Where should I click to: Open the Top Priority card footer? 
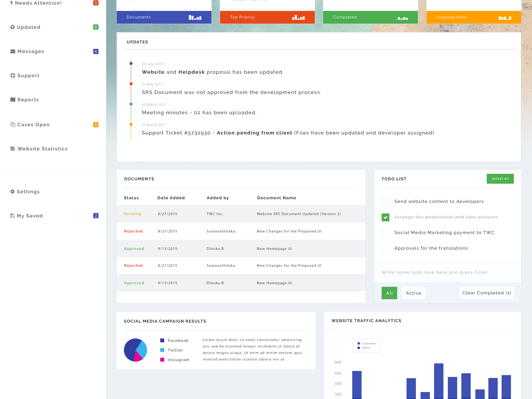pos(267,17)
